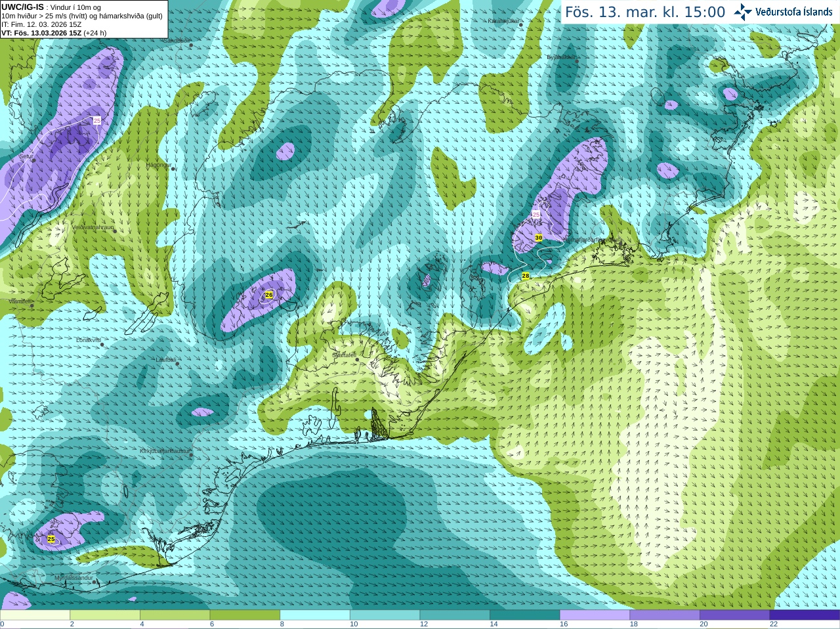Viewport: 840px width, 629px height.
Task: Click the Skaftafell station label
Action: [344, 355]
